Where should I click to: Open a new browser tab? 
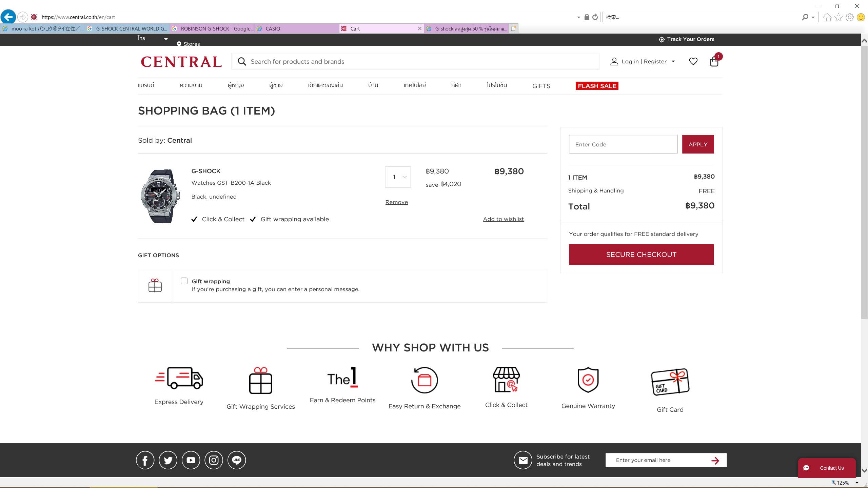tap(514, 28)
